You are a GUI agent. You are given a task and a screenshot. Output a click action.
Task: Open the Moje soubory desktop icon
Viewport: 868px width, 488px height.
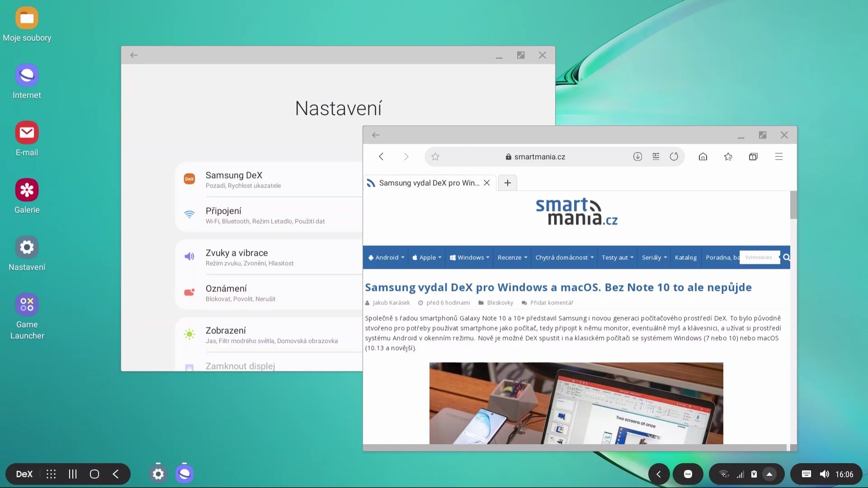click(27, 25)
